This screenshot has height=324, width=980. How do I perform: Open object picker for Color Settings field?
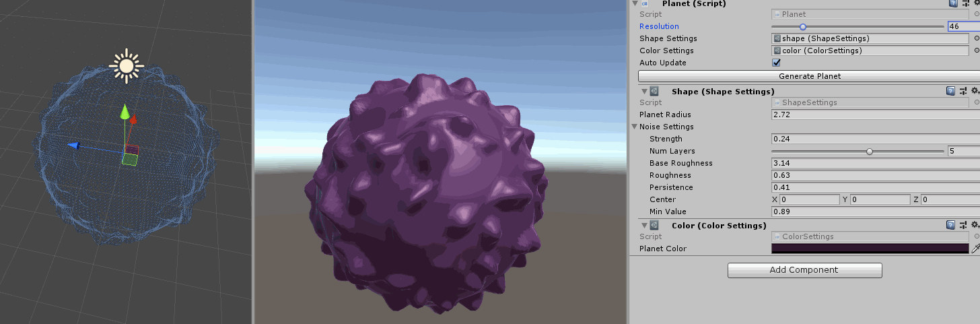point(976,51)
